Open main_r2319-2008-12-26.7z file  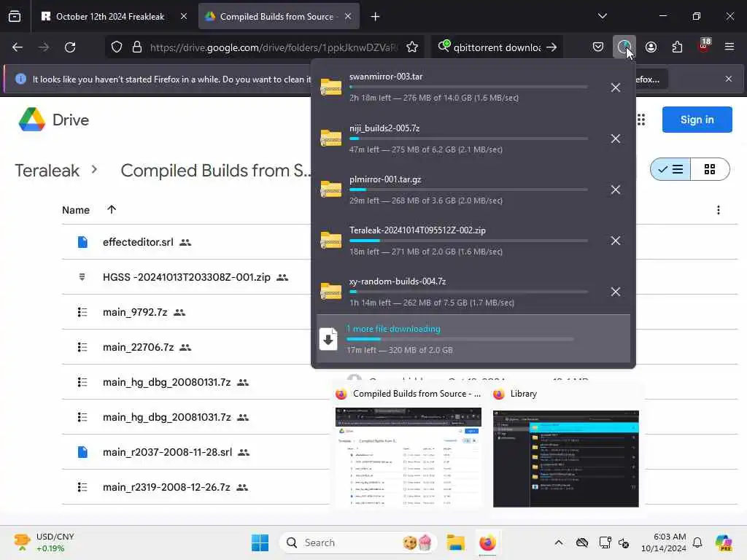coord(166,487)
